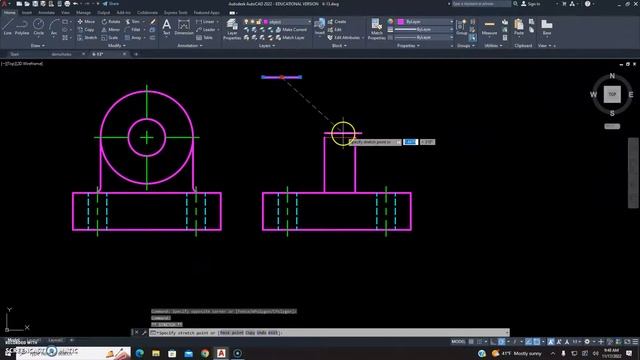Activate the Move command
The image size is (640, 360).
86,21
